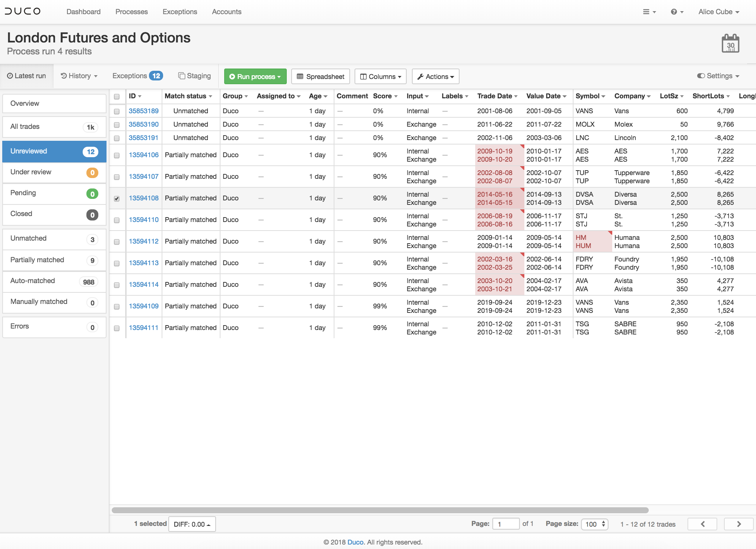Expand the DIFF: 0.00 dropup
The image size is (756, 549).
pyautogui.click(x=192, y=524)
